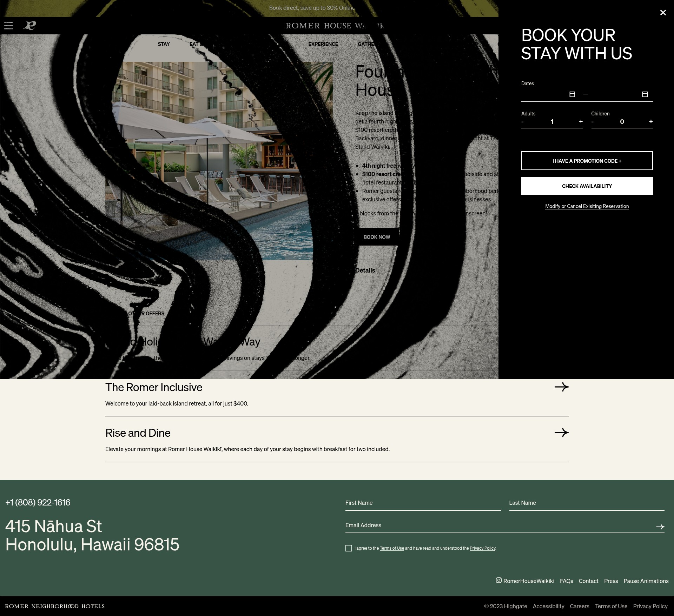Viewport: 674px width, 616px height.
Task: Click the Romer House Waikiki header title
Action: point(335,26)
